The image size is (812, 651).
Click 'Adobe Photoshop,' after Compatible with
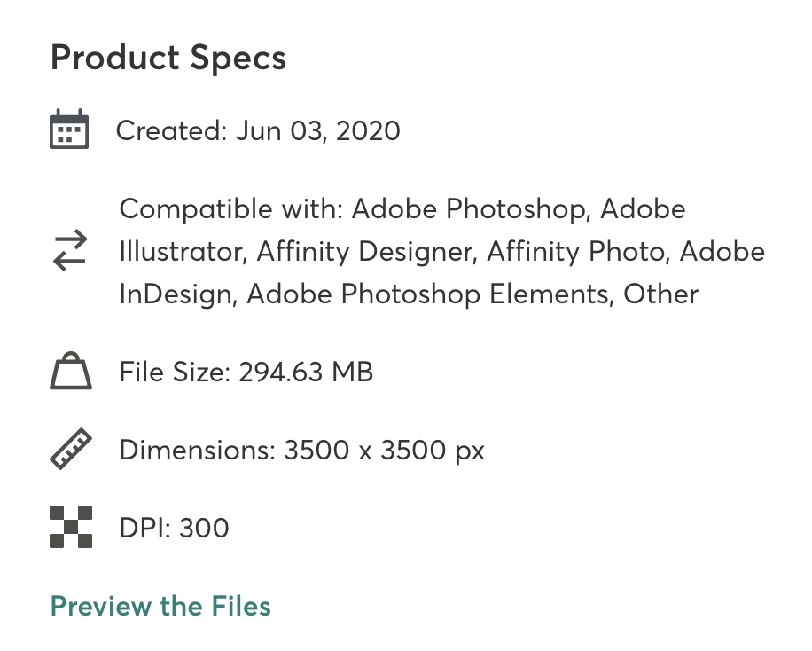click(x=472, y=209)
